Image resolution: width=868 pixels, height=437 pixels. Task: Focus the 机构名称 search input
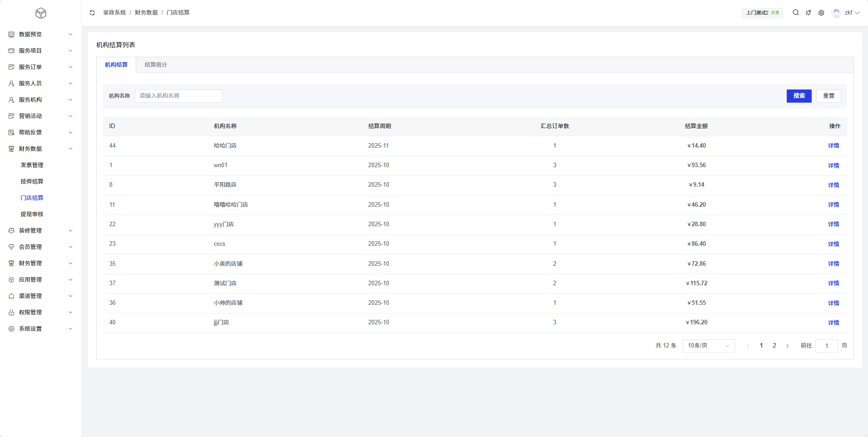click(178, 96)
